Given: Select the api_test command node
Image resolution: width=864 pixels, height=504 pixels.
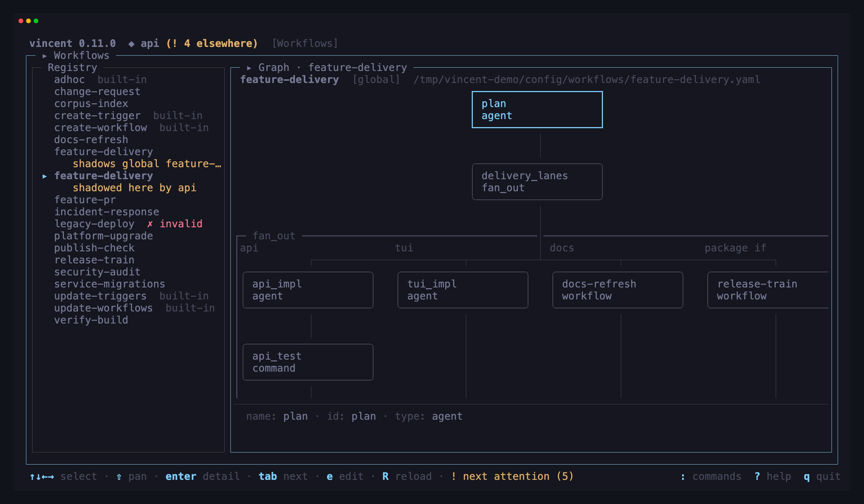Looking at the screenshot, I should tap(308, 362).
